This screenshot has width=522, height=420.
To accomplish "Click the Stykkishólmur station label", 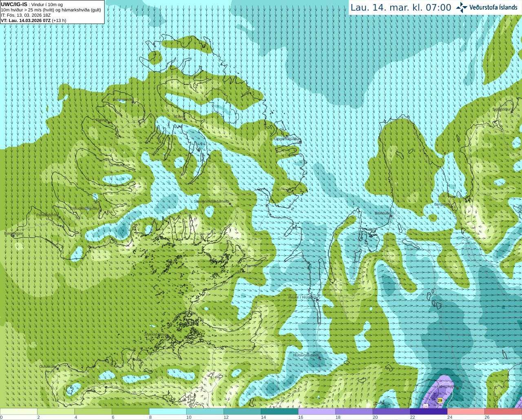I will point(156,334).
